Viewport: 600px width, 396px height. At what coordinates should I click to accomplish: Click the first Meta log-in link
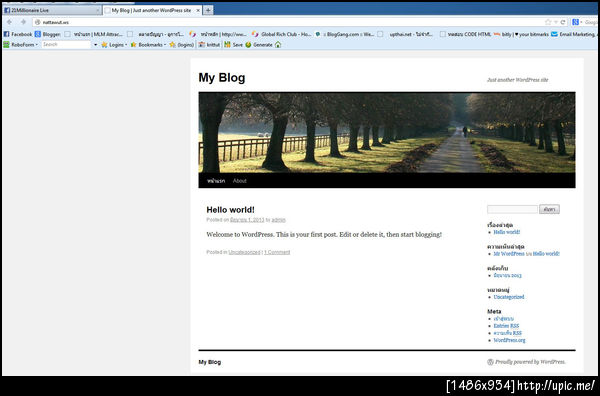(x=504, y=319)
